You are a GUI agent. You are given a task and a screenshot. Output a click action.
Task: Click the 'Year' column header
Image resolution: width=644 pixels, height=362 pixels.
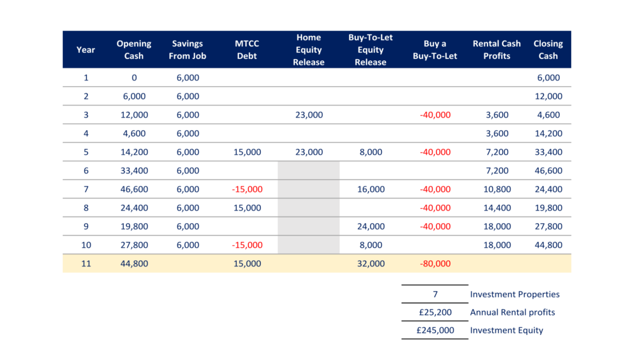(x=86, y=50)
